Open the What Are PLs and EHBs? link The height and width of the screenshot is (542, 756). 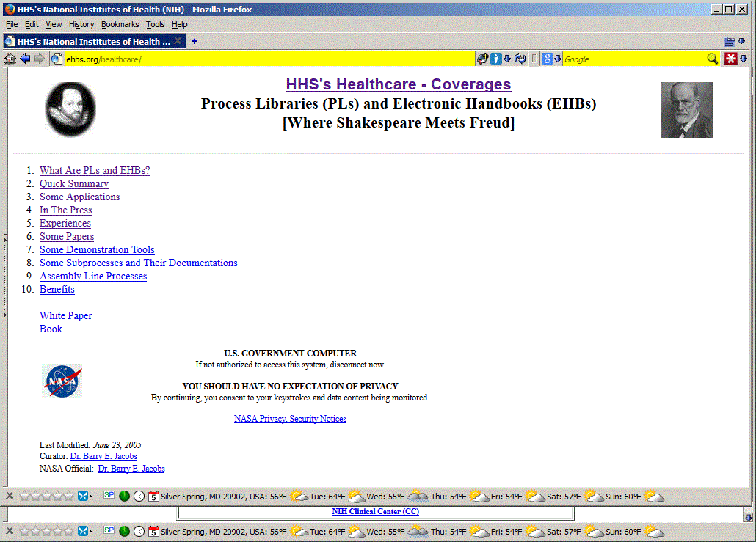click(95, 171)
